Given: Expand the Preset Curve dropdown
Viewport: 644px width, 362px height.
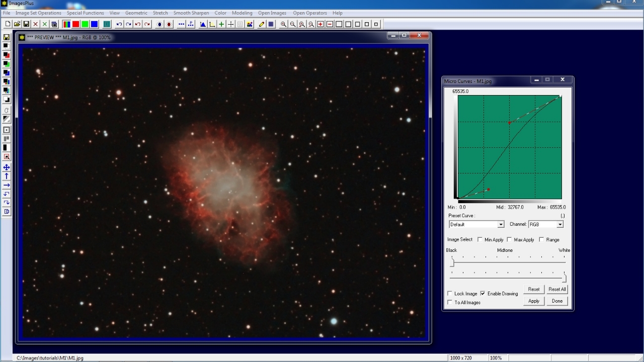Looking at the screenshot, I should (501, 224).
